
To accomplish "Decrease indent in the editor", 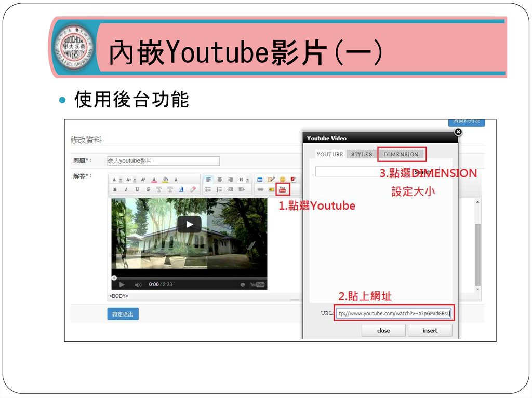I will 242,189.
